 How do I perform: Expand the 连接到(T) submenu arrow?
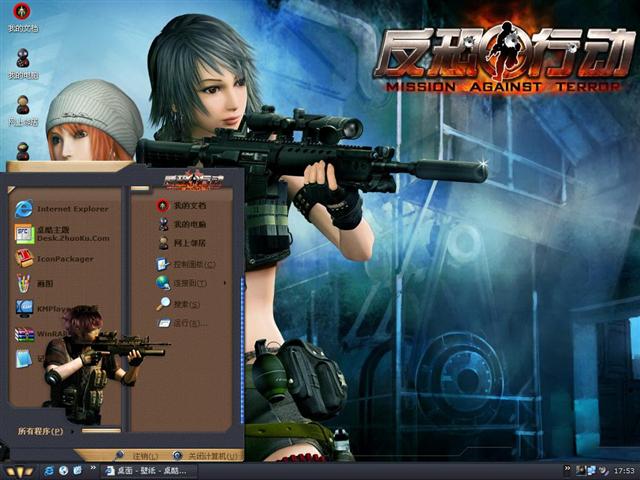click(224, 283)
